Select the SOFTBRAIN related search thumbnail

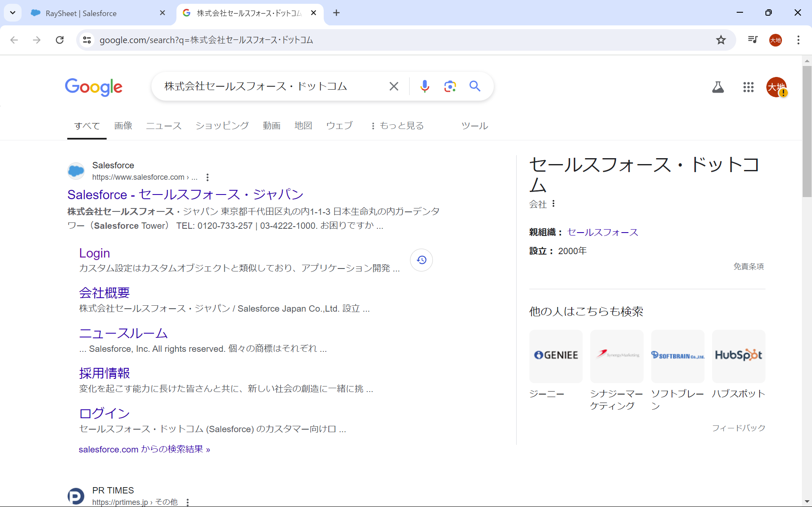pyautogui.click(x=678, y=356)
